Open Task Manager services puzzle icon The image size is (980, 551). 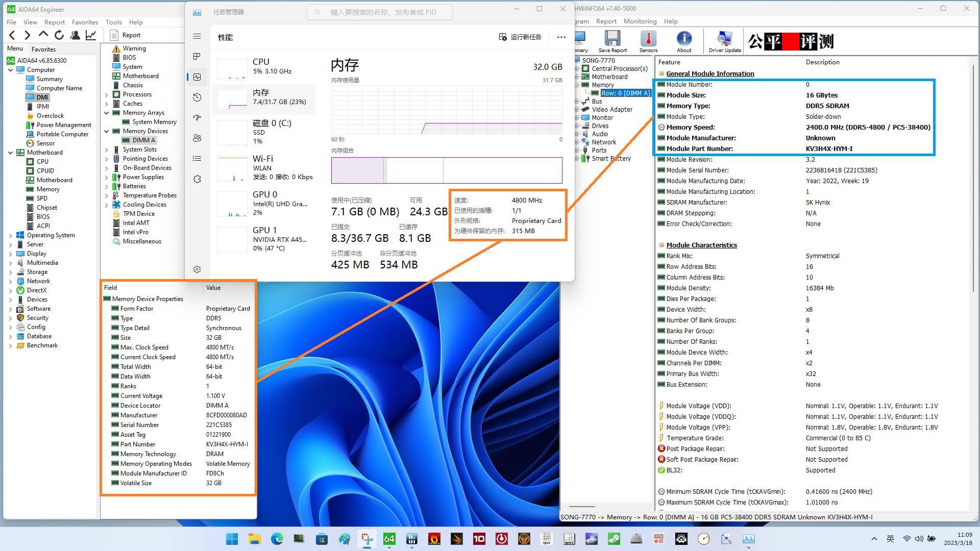[197, 179]
